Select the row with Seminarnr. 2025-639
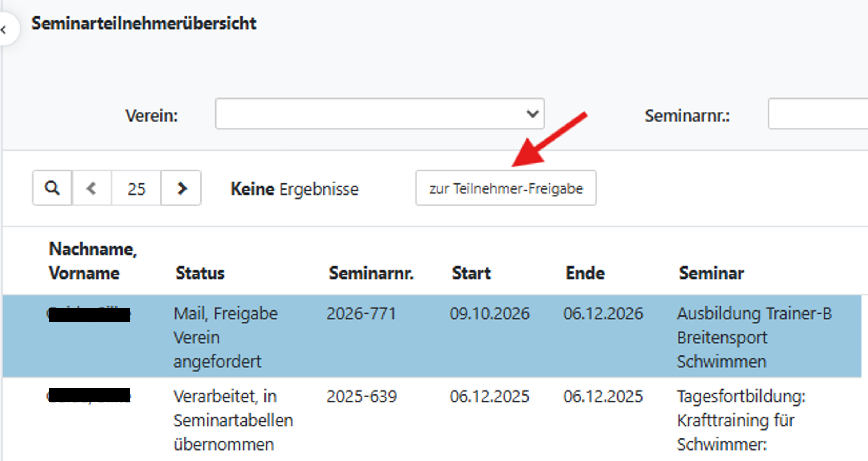 coord(362,396)
